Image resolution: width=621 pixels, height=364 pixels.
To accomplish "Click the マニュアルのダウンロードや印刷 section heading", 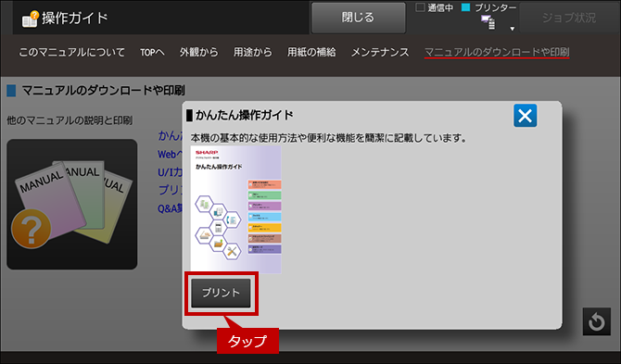I will pos(104,91).
